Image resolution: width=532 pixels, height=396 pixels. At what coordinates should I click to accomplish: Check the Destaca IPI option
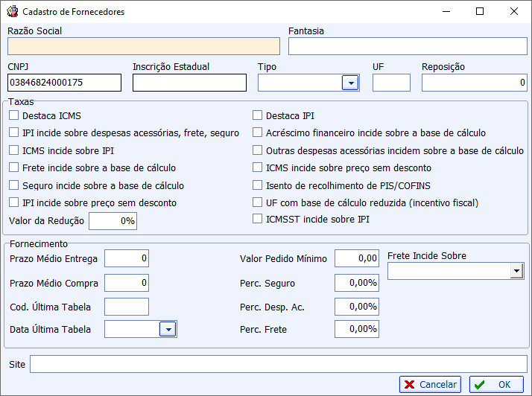[258, 115]
